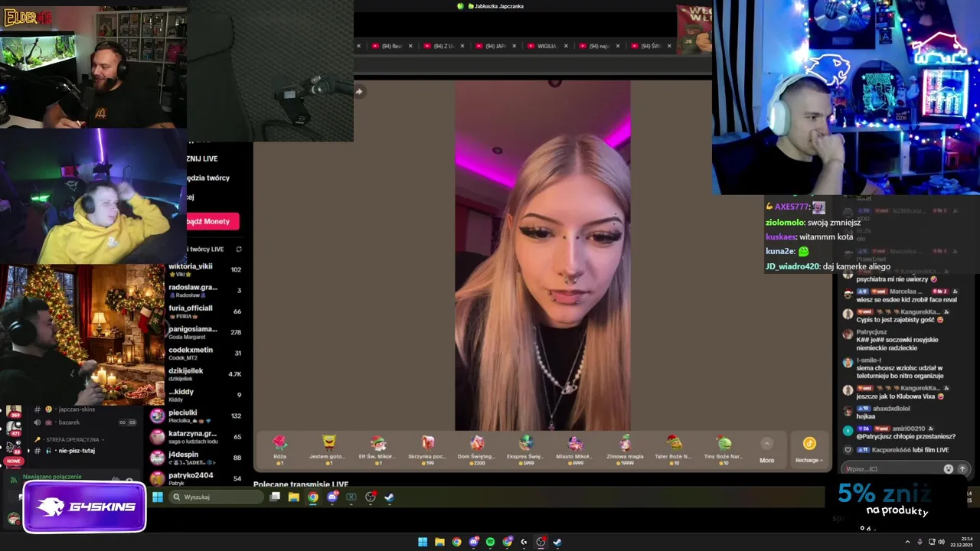Join the Discord voice channel bazarek
The height and width of the screenshot is (551, 980).
[x=69, y=422]
